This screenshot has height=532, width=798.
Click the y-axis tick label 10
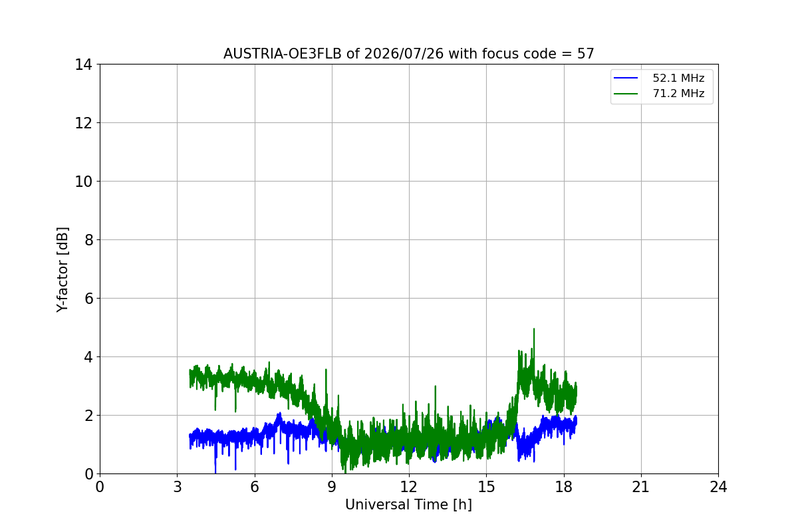pyautogui.click(x=84, y=182)
